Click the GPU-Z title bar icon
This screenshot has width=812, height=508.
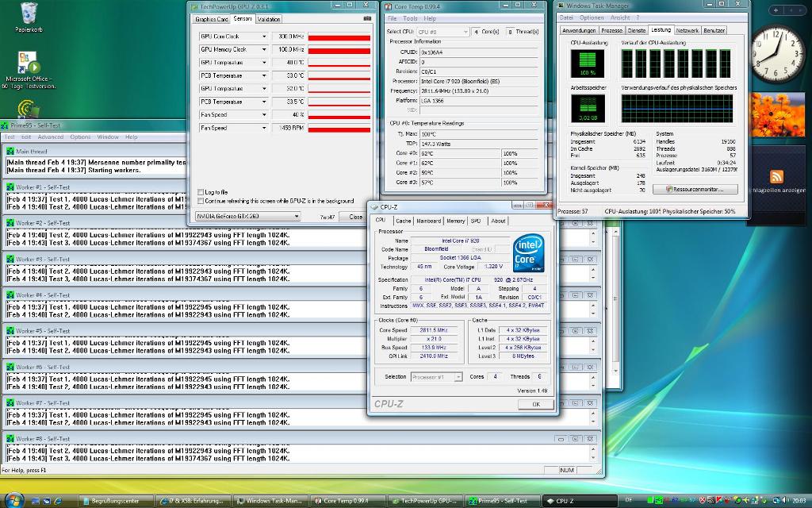pyautogui.click(x=194, y=6)
